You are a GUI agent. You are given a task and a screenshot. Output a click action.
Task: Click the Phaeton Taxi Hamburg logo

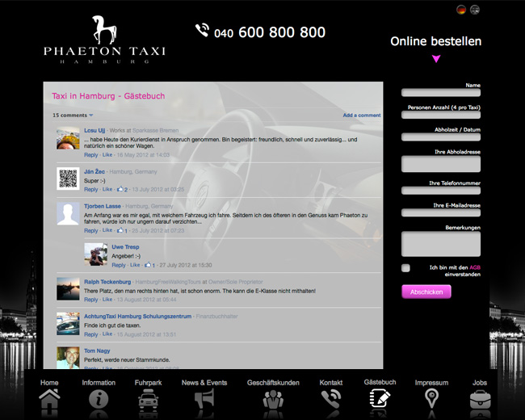click(104, 39)
